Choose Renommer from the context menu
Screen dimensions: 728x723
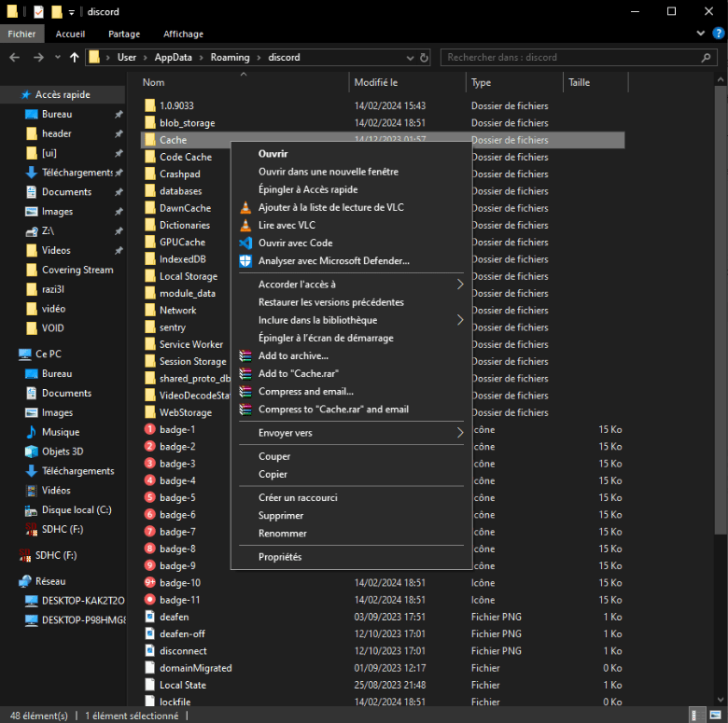pyautogui.click(x=282, y=534)
